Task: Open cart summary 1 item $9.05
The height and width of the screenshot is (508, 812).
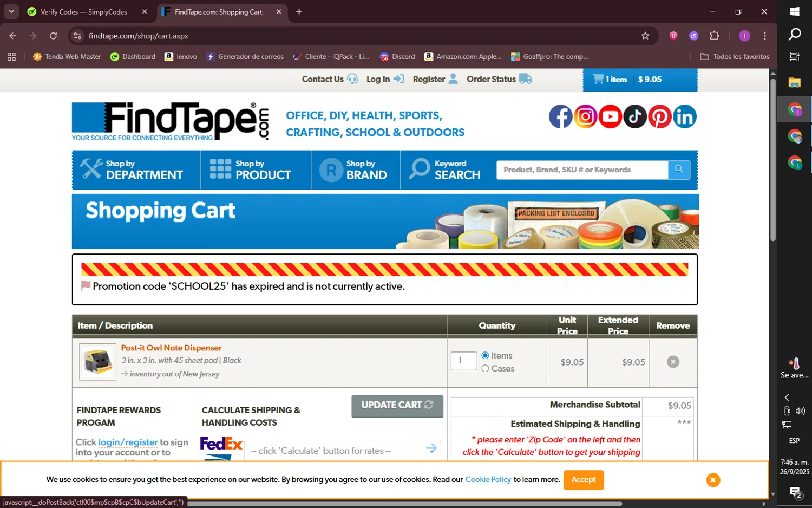Action: (x=640, y=80)
